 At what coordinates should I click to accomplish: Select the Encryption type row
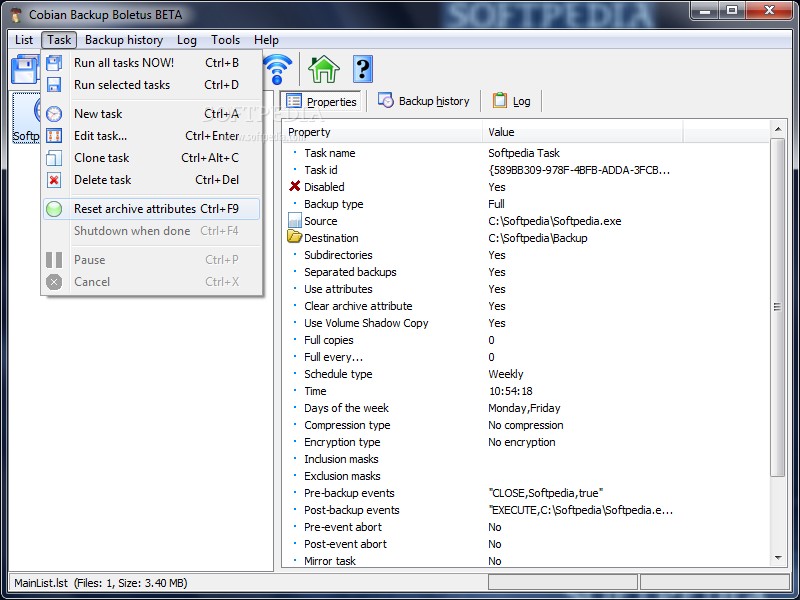[x=526, y=442]
